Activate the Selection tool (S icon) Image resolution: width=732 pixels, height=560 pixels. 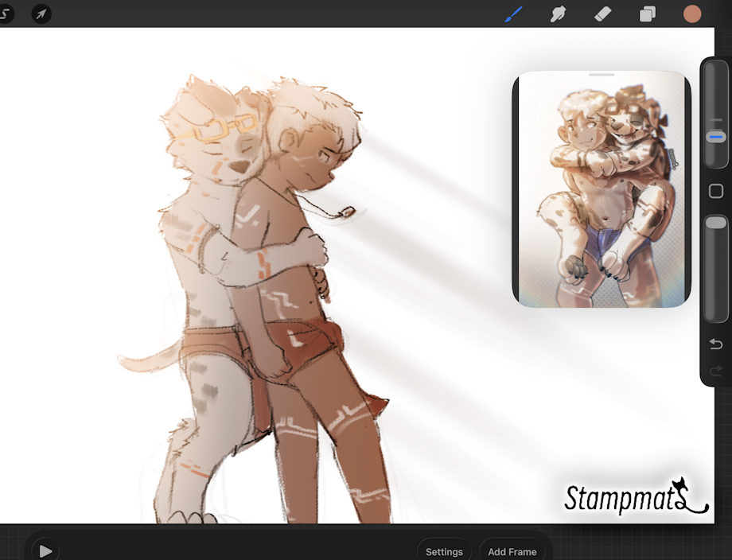pos(5,14)
